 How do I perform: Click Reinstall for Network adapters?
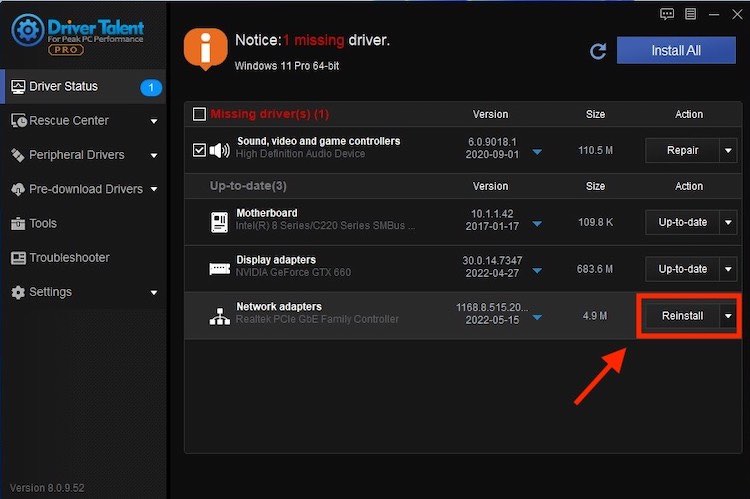point(683,316)
